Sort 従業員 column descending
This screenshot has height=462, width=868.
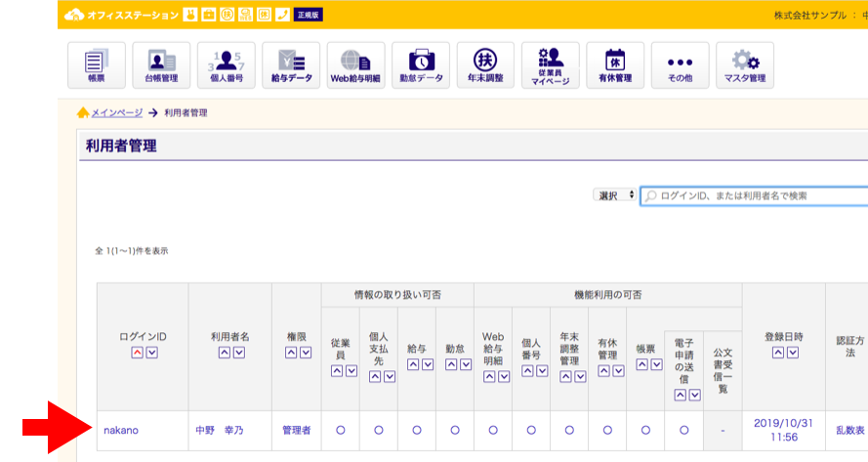351,371
